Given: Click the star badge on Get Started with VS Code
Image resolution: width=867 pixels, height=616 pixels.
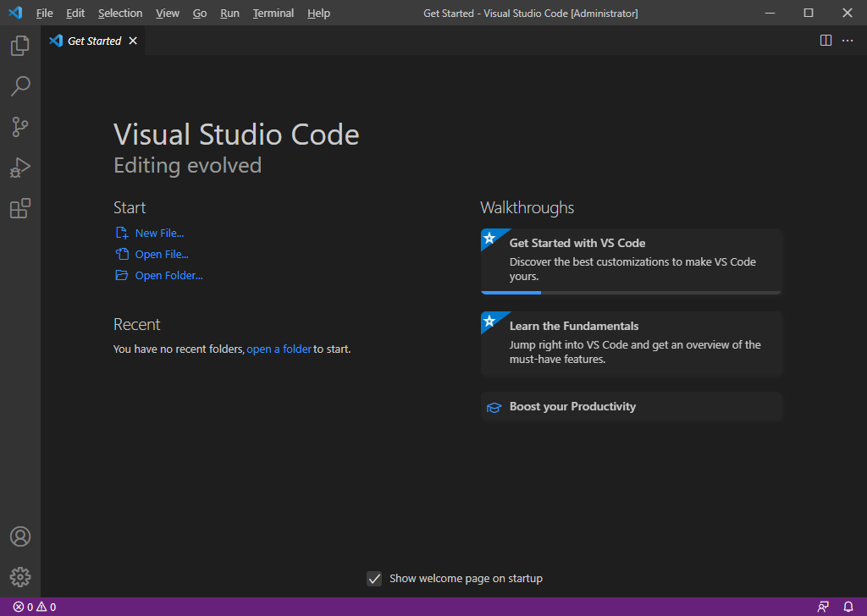Looking at the screenshot, I should (489, 238).
